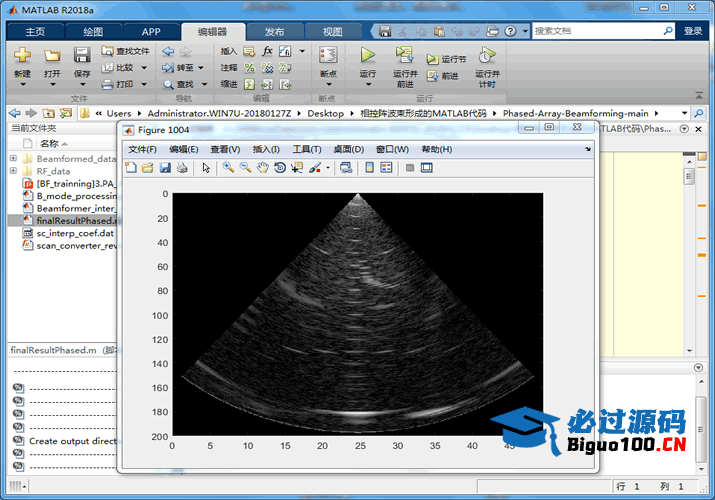This screenshot has height=500, width=715.
Task: Toggle the Insert Legend button
Action: tap(386, 168)
